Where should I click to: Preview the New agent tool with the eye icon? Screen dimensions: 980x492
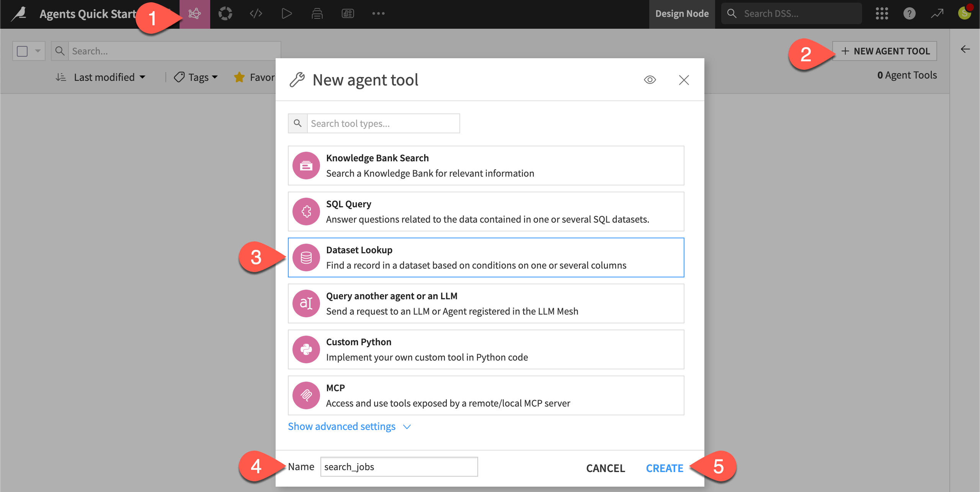(x=650, y=80)
